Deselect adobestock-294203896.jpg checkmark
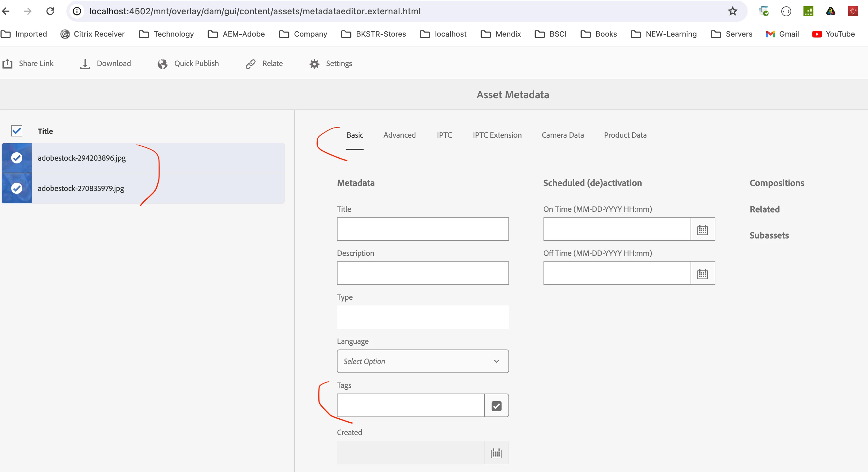This screenshot has height=472, width=868. (x=16, y=158)
